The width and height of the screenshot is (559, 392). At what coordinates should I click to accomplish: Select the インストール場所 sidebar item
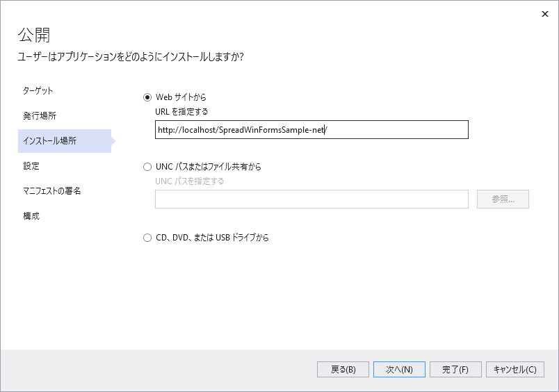coord(49,141)
